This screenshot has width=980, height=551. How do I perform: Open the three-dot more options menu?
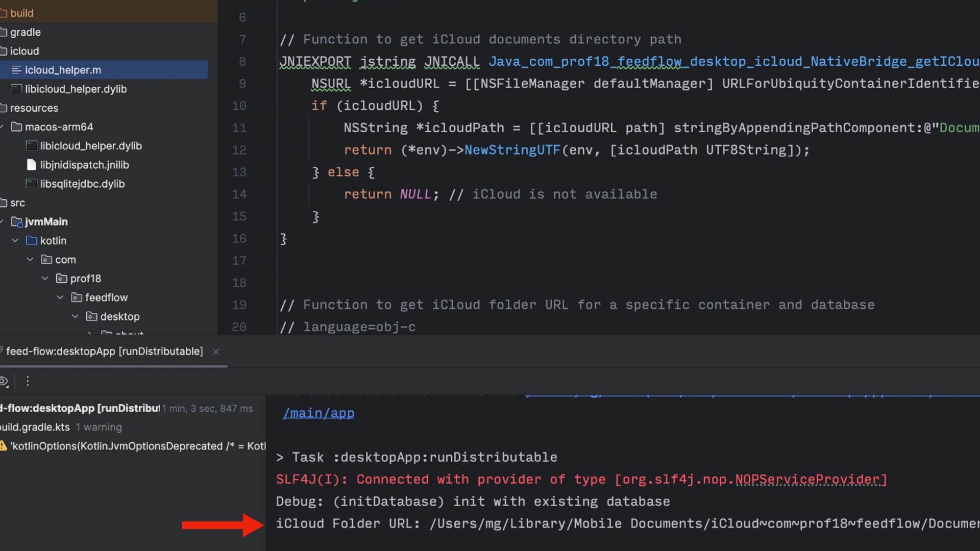coord(28,381)
